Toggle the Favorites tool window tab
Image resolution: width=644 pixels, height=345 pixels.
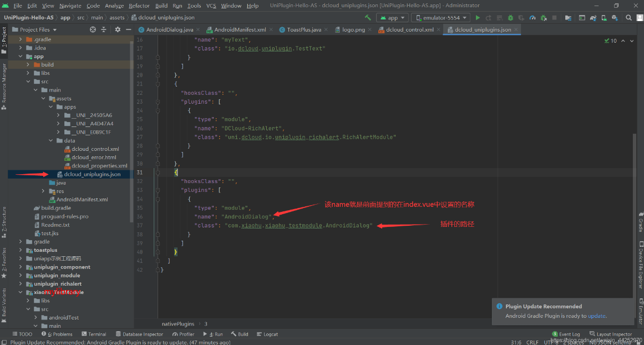click(x=4, y=263)
